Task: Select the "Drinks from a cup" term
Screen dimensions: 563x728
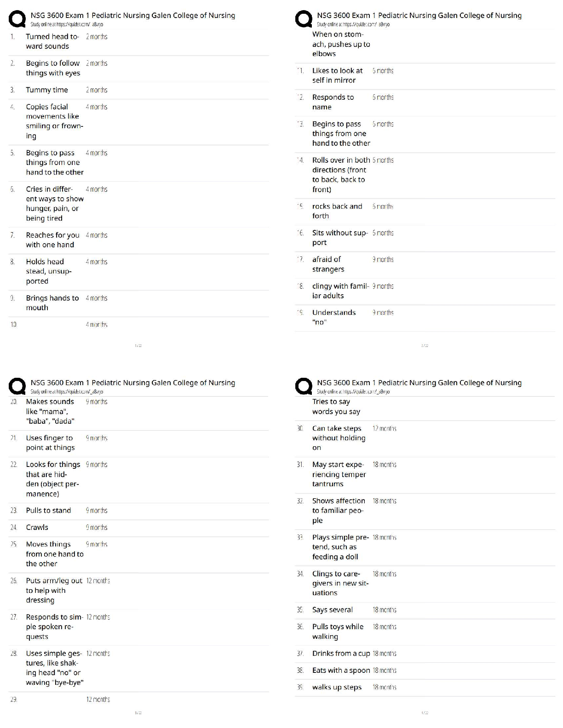Action: click(341, 654)
